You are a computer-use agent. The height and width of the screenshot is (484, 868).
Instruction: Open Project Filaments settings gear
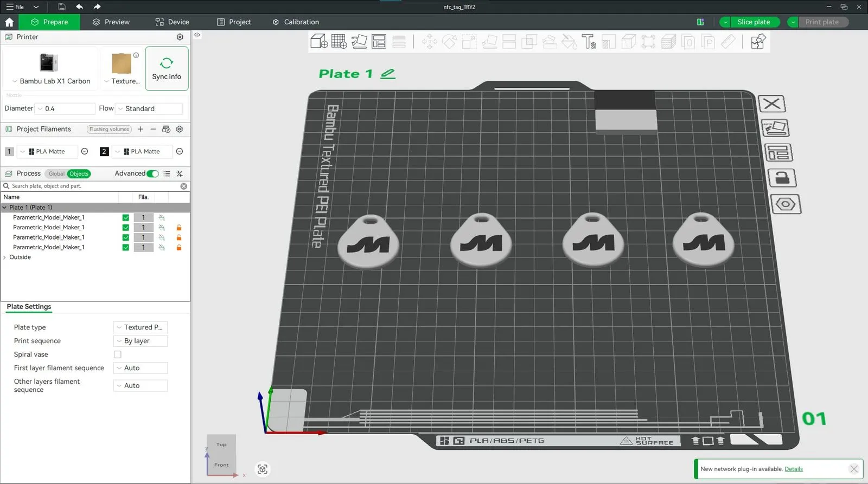[x=180, y=129]
